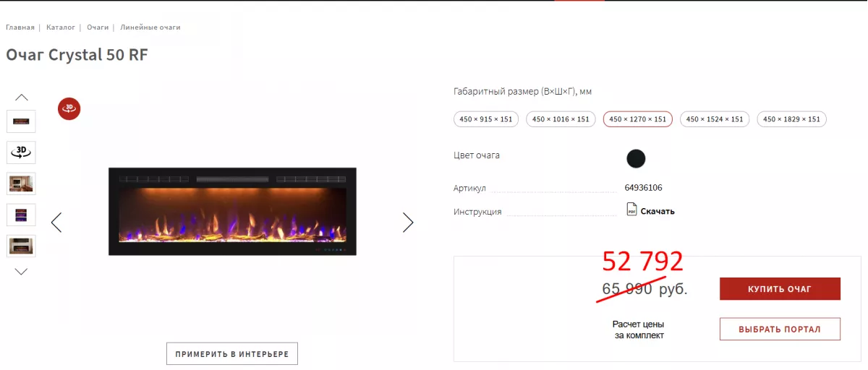The width and height of the screenshot is (868, 370).
Task: Pick size option 450 × 1524 × 151
Action: (x=715, y=119)
